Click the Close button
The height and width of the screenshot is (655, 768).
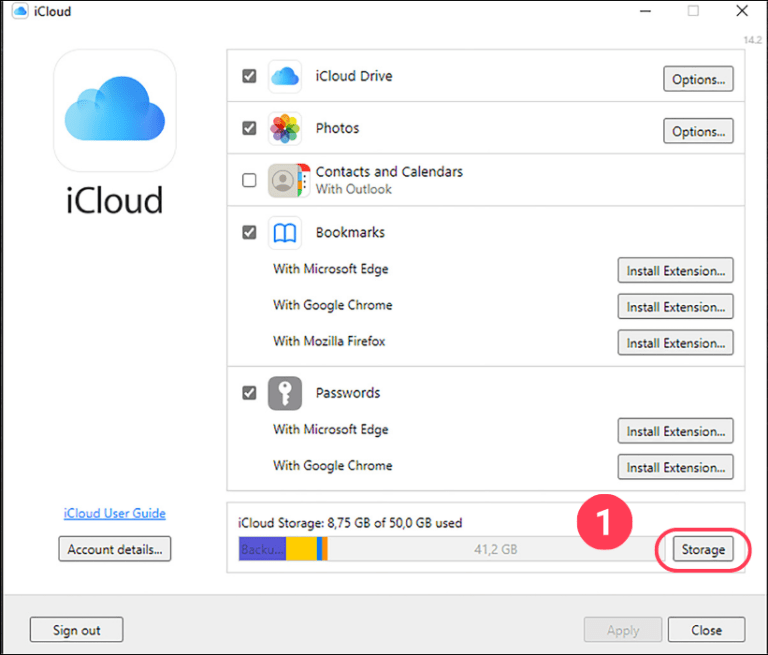pos(706,630)
